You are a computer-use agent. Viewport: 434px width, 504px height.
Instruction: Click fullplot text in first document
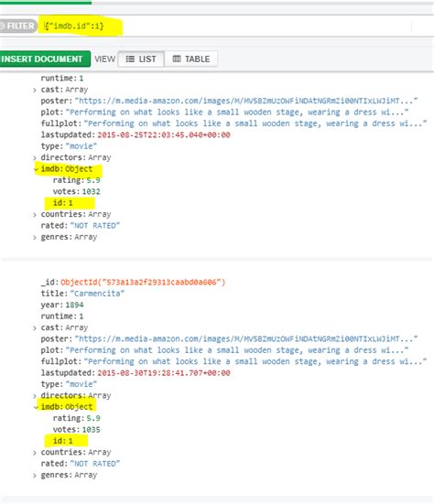[x=255, y=123]
